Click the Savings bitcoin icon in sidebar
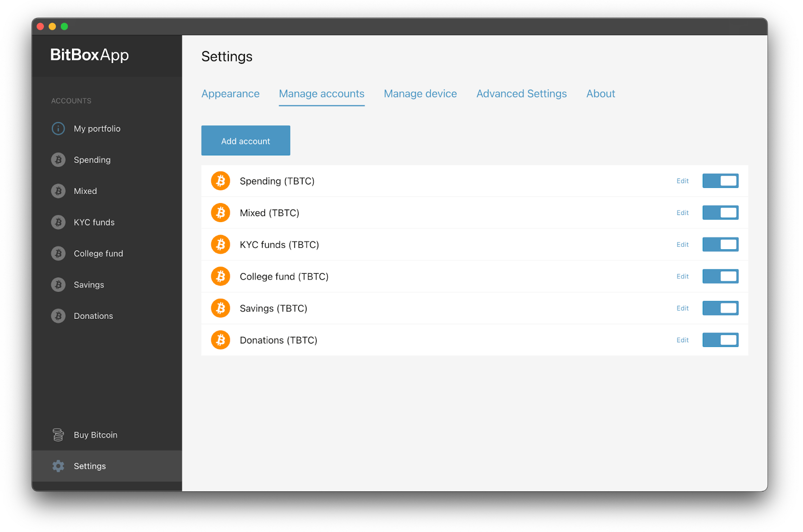The image size is (803, 532). [x=58, y=285]
